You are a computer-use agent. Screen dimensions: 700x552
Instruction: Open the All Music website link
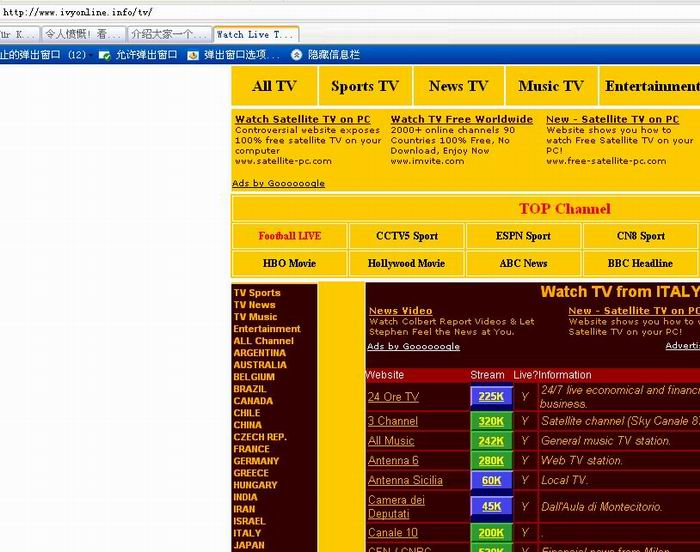[x=391, y=441]
